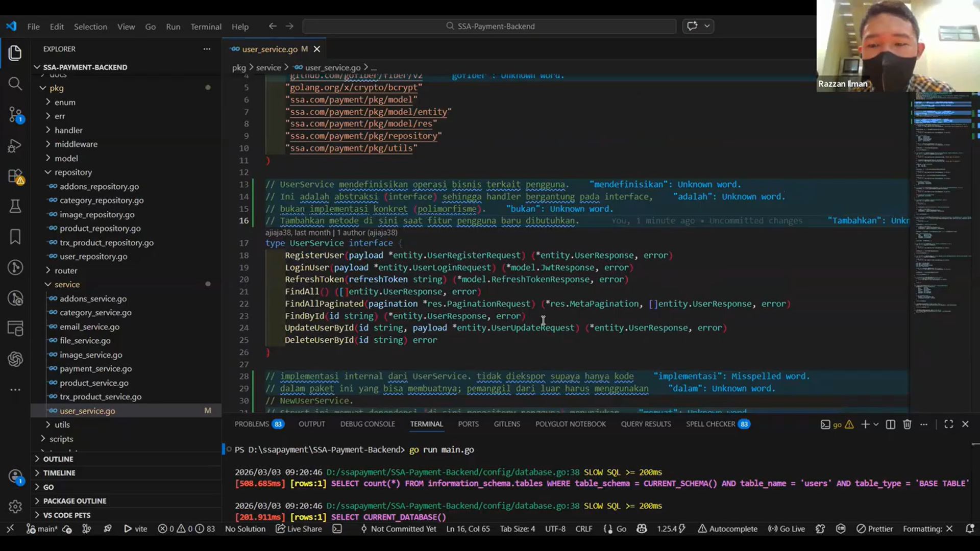The width and height of the screenshot is (980, 551).
Task: Open the Terminal menu
Action: (206, 27)
